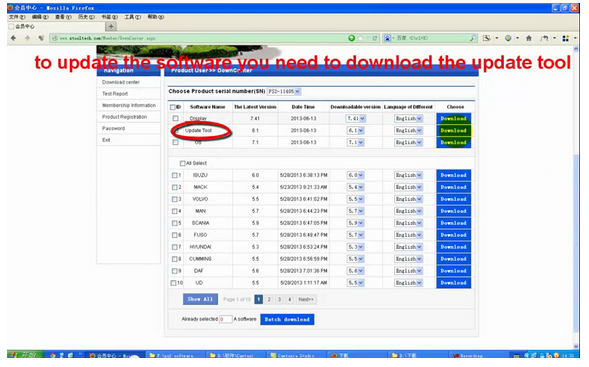Open the Password navigation link

pyautogui.click(x=113, y=128)
